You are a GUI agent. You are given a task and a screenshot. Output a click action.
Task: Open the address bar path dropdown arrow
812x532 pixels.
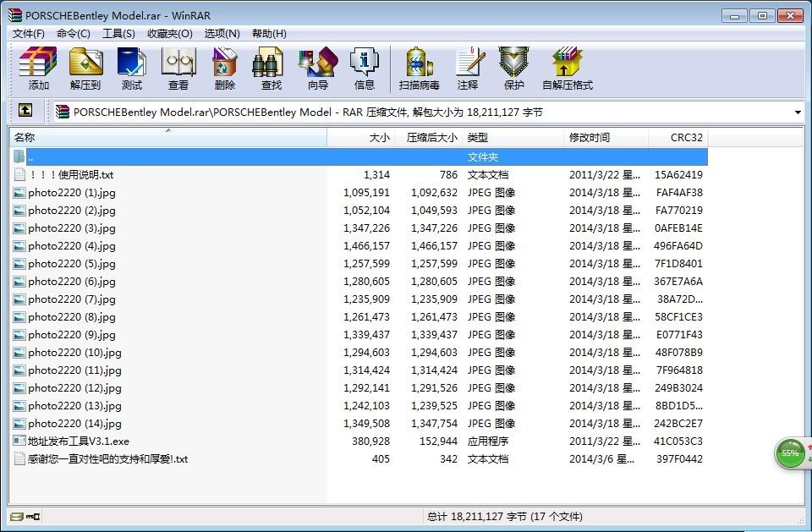click(x=798, y=112)
